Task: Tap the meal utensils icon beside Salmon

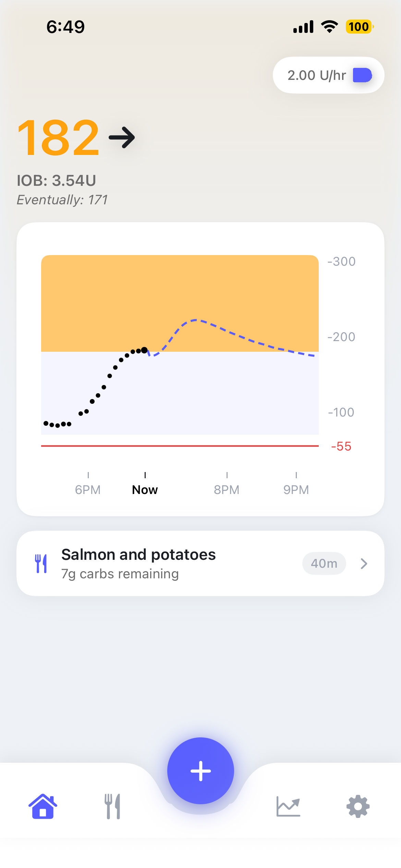Action: point(41,563)
